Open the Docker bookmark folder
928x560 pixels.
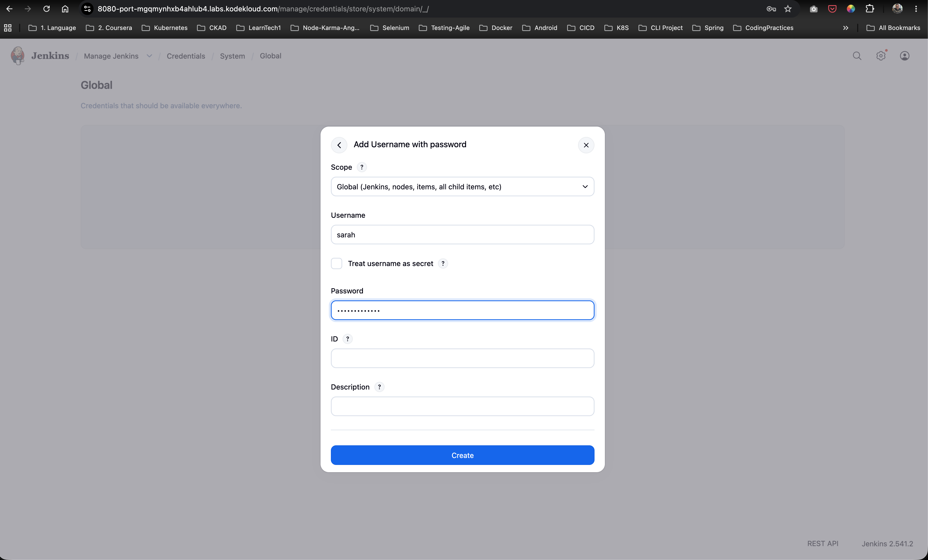pyautogui.click(x=496, y=28)
